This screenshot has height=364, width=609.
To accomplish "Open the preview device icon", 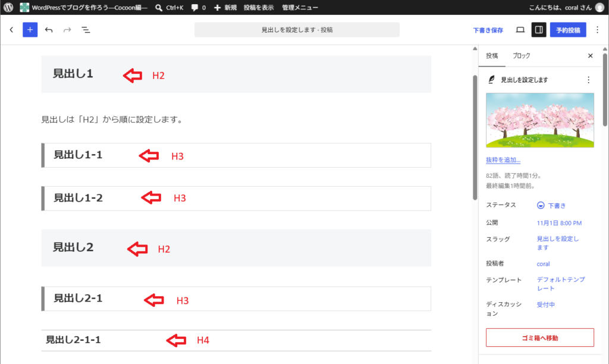I will [520, 30].
